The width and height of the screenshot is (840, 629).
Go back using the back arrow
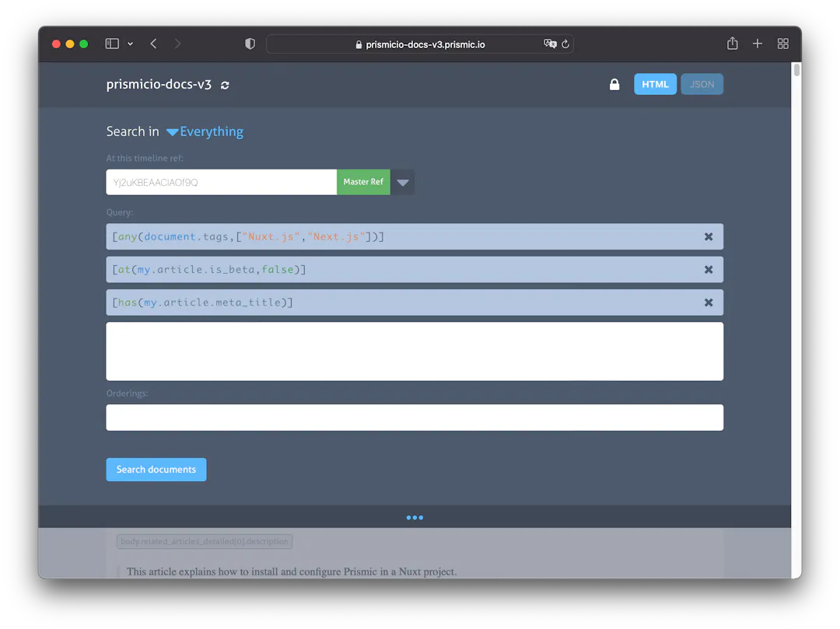(x=152, y=44)
